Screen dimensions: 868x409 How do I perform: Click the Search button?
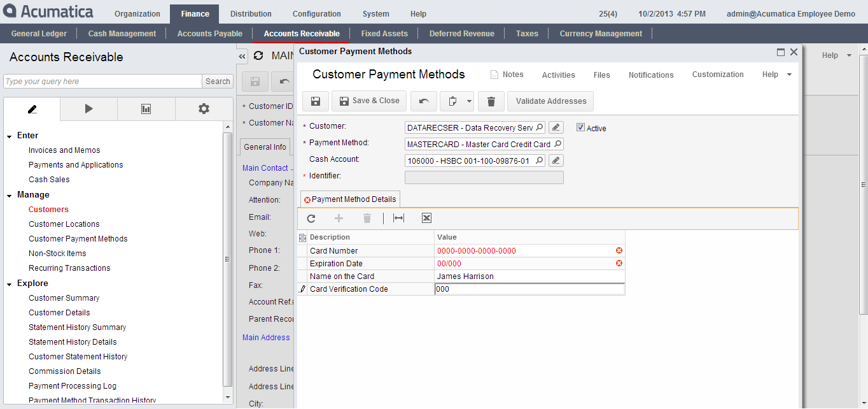click(x=218, y=82)
